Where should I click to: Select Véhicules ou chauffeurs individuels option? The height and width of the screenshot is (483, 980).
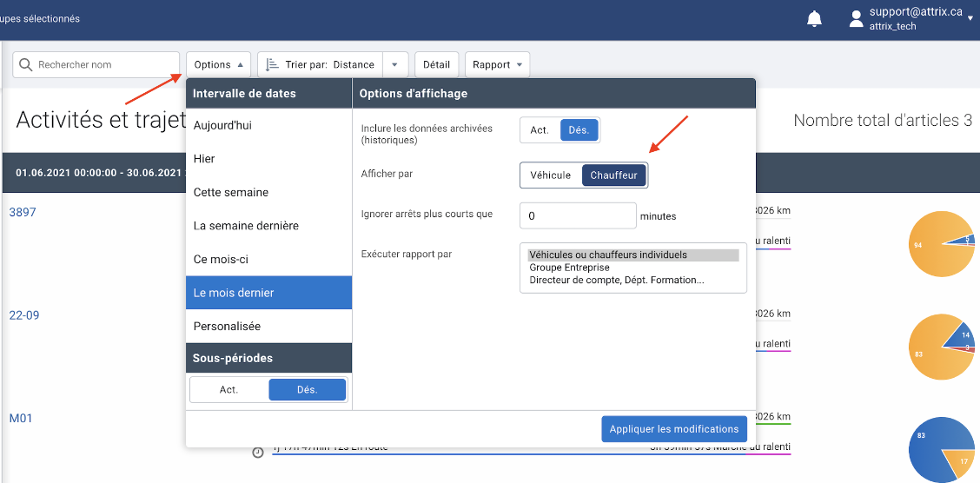633,255
